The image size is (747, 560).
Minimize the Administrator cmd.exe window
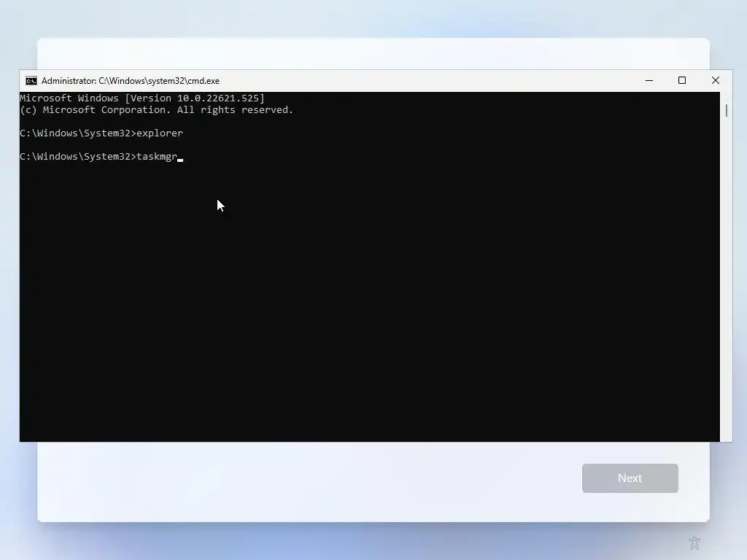(x=649, y=80)
